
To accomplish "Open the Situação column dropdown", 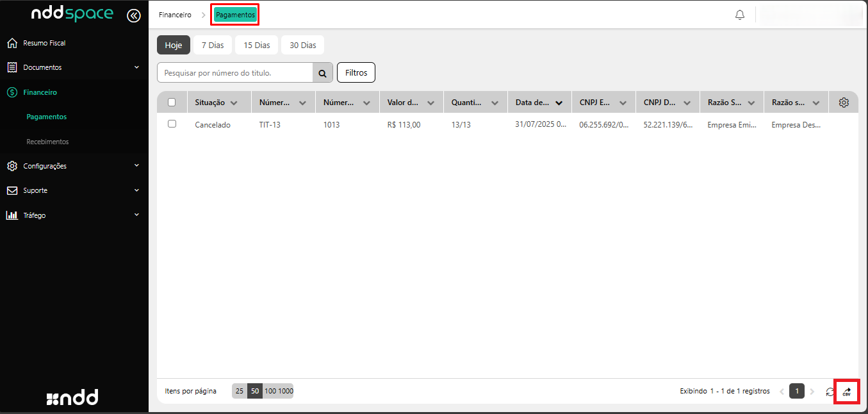I will click(x=234, y=103).
